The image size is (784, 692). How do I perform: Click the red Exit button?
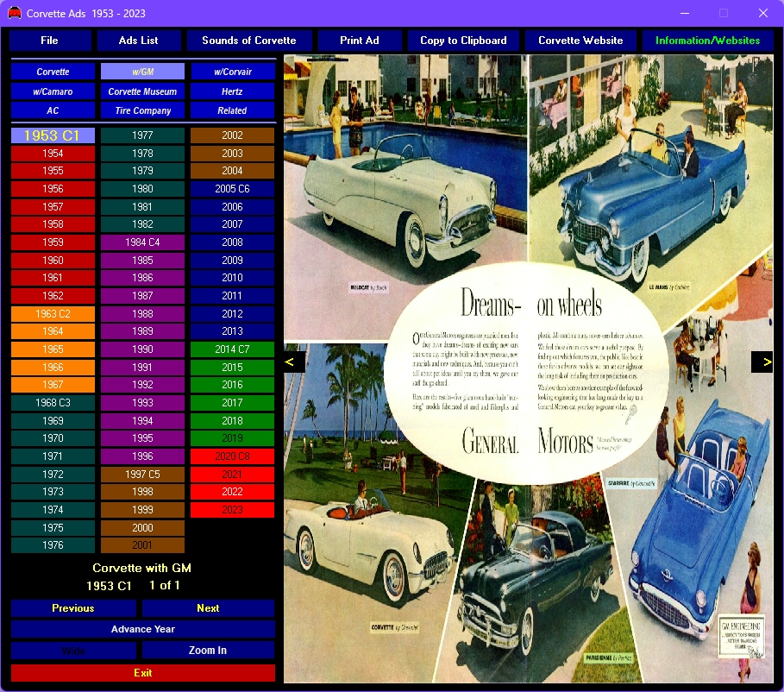(x=143, y=673)
